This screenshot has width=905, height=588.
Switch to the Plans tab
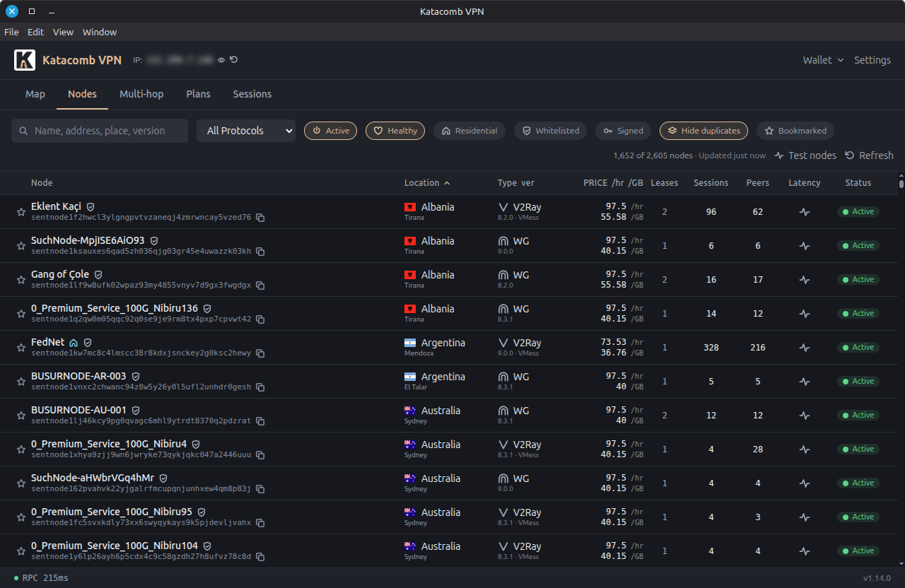pyautogui.click(x=199, y=94)
